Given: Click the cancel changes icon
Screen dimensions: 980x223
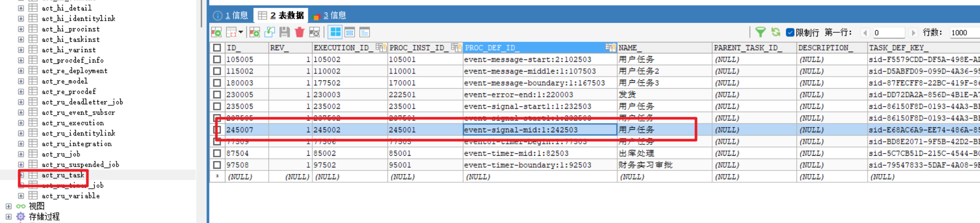Looking at the screenshot, I should point(314,32).
